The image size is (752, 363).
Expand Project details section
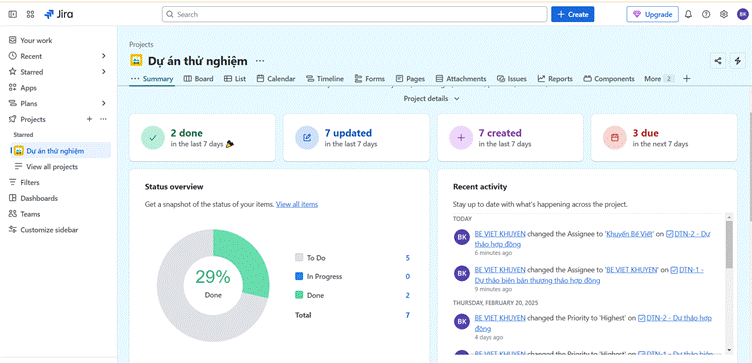coord(432,98)
